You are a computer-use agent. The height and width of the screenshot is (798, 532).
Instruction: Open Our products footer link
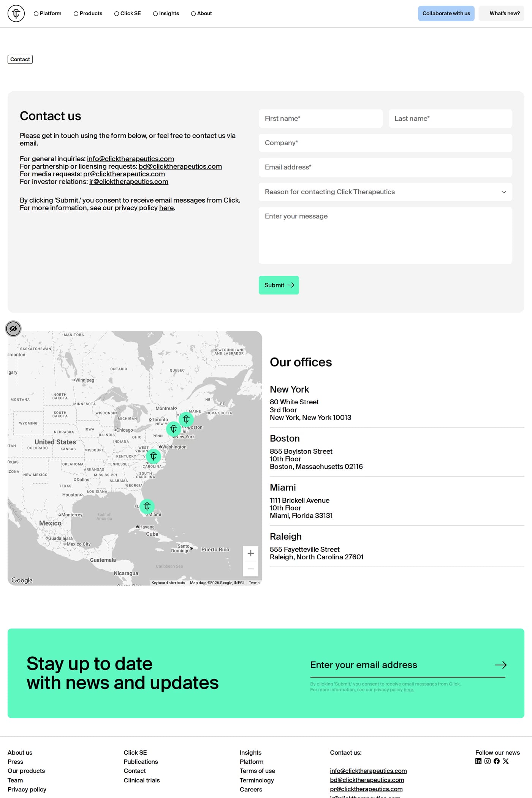coord(26,771)
